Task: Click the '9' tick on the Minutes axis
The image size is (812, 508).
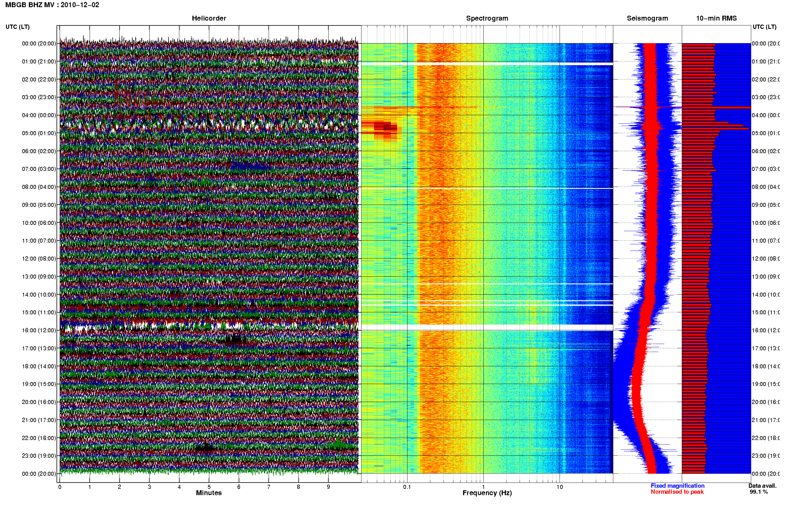Action: point(328,487)
